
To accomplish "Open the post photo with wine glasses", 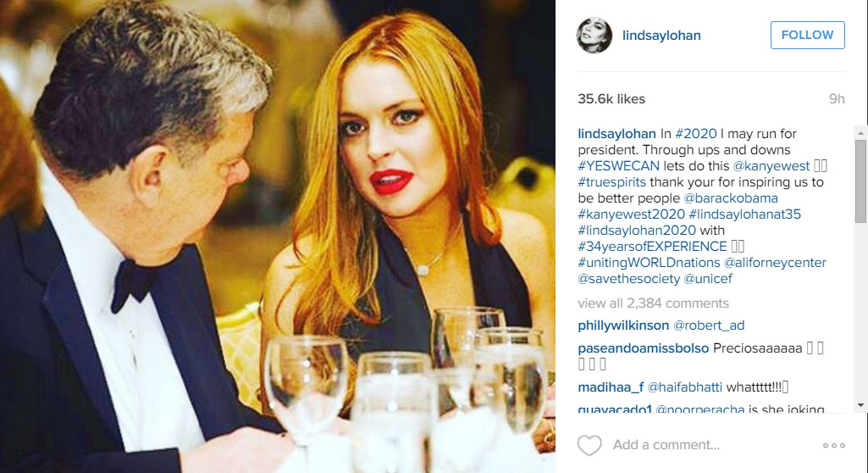I will [278, 236].
